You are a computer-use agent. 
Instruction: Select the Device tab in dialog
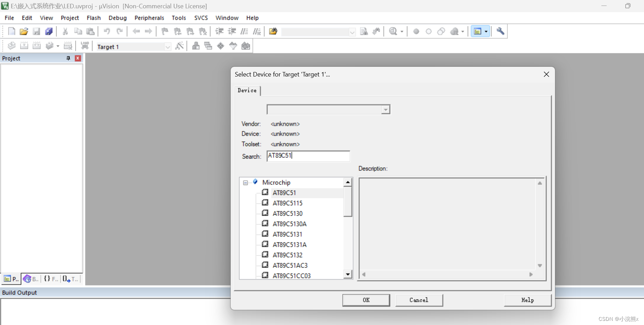[x=247, y=90]
